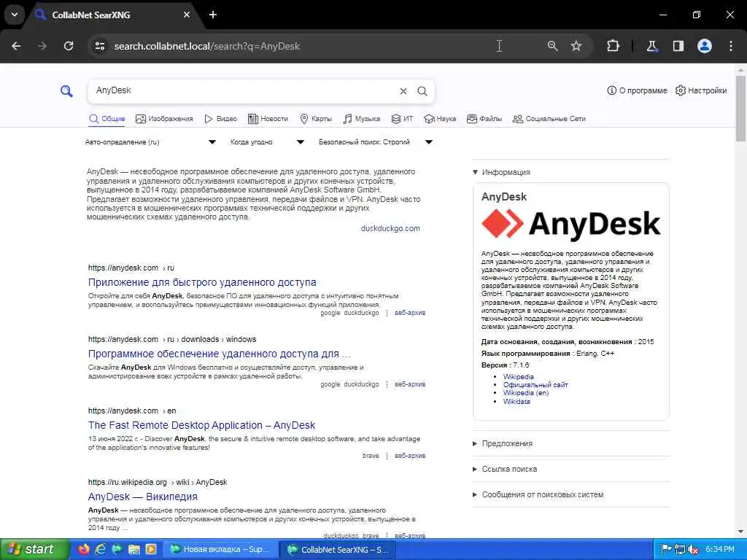Viewport: 747px width, 560px height.
Task: Open the Wikipedia link in infobox
Action: 519,377
